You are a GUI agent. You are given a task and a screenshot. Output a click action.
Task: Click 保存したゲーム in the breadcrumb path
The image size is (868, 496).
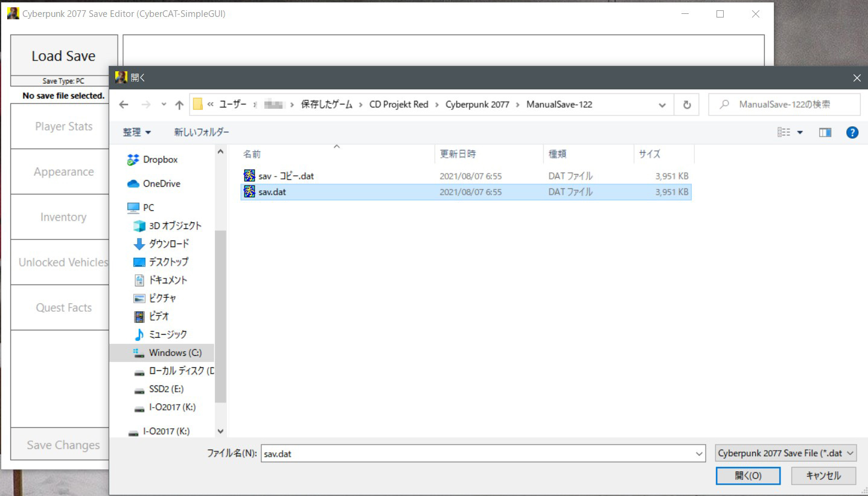point(327,105)
